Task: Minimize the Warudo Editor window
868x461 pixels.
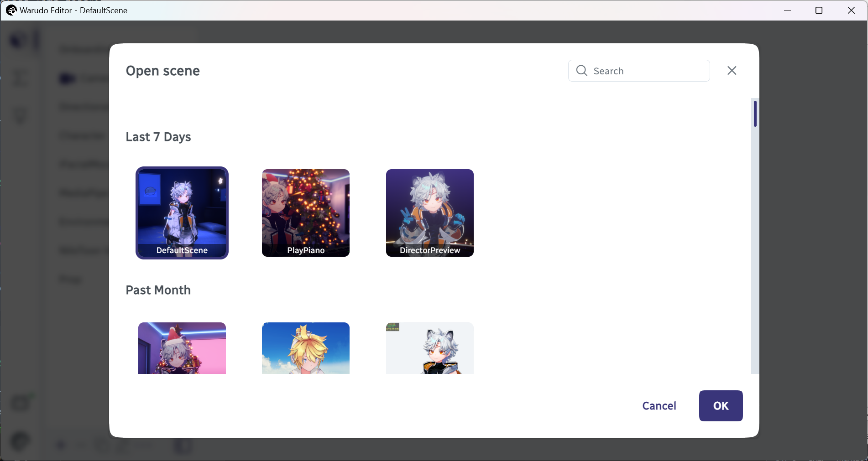Action: (787, 10)
